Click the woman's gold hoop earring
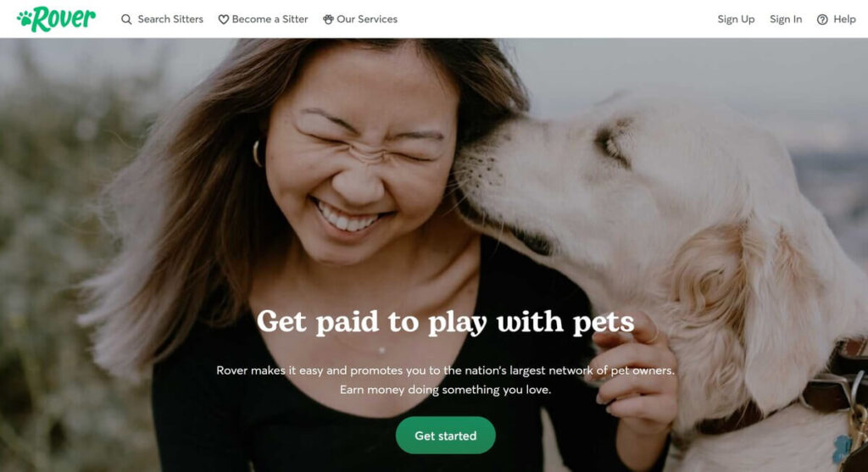 point(258,153)
